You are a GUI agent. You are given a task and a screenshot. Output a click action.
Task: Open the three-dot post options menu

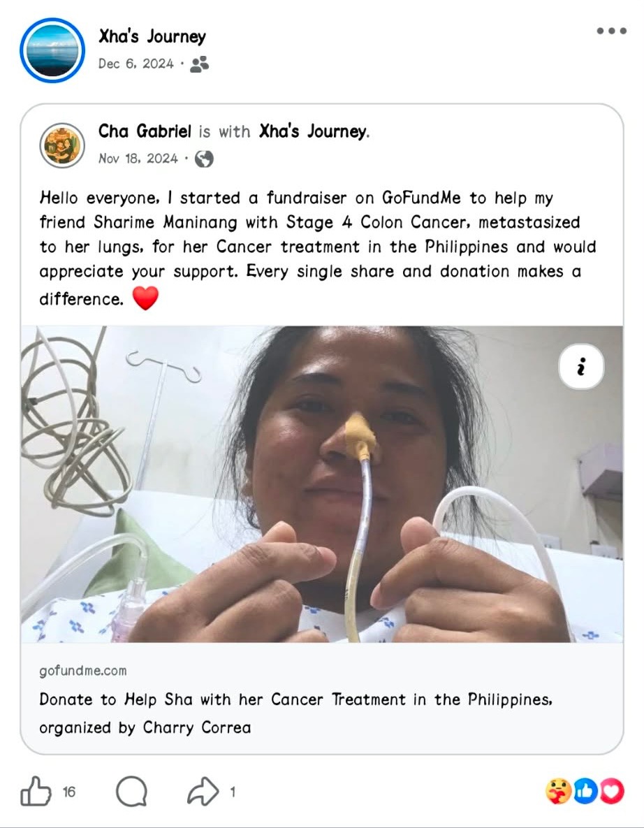pyautogui.click(x=611, y=31)
